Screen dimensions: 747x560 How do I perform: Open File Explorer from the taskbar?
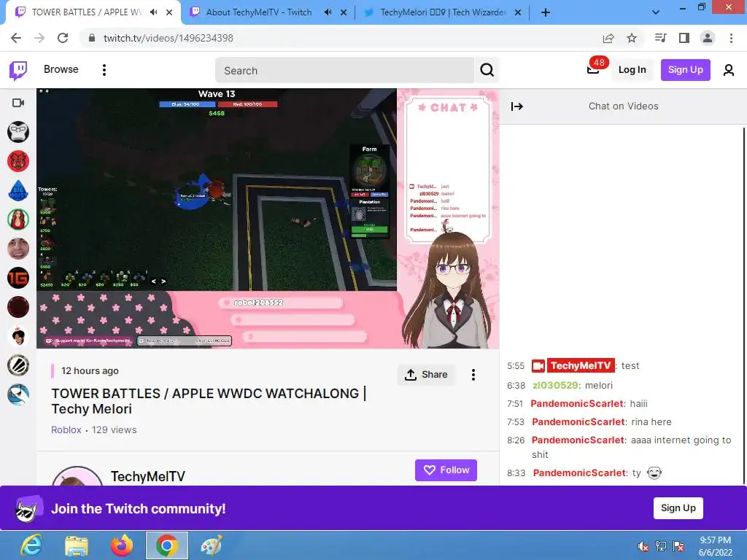point(76,545)
